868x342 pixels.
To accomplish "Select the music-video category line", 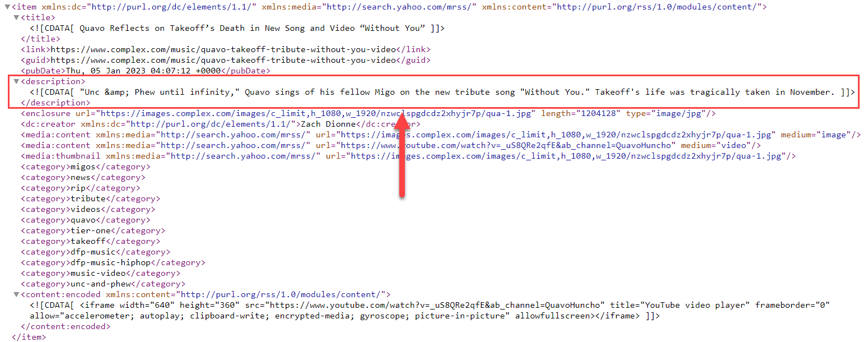I will tap(101, 274).
